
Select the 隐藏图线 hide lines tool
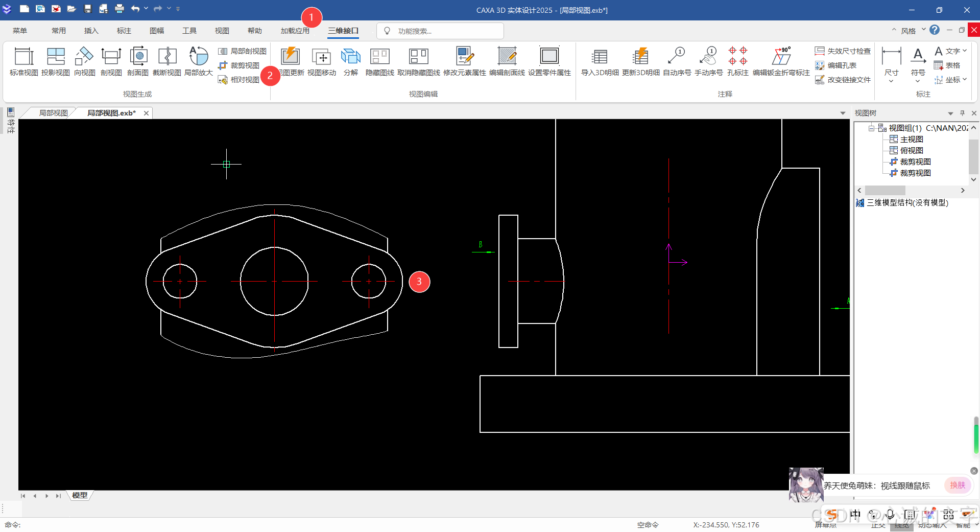coord(380,61)
